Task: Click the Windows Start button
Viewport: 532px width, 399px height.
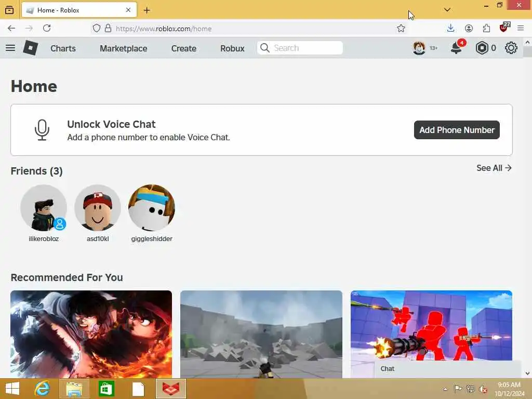Action: click(12, 389)
